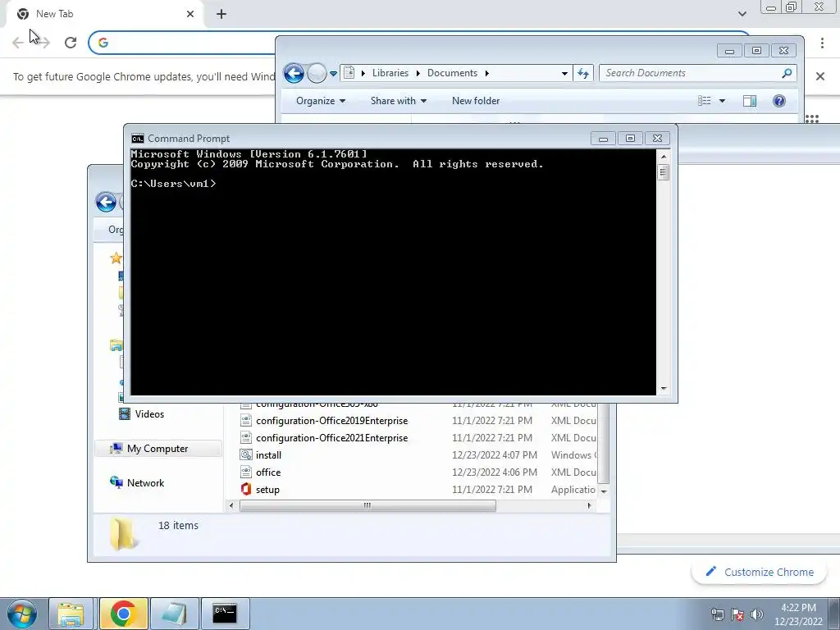Viewport: 840px width, 630px height.
Task: Open a new Chrome tab
Action: (x=221, y=14)
